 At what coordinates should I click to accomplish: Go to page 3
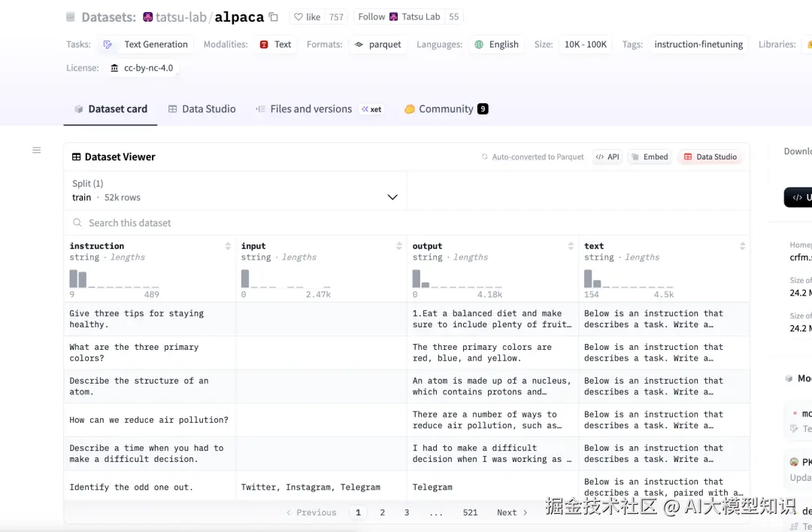407,512
